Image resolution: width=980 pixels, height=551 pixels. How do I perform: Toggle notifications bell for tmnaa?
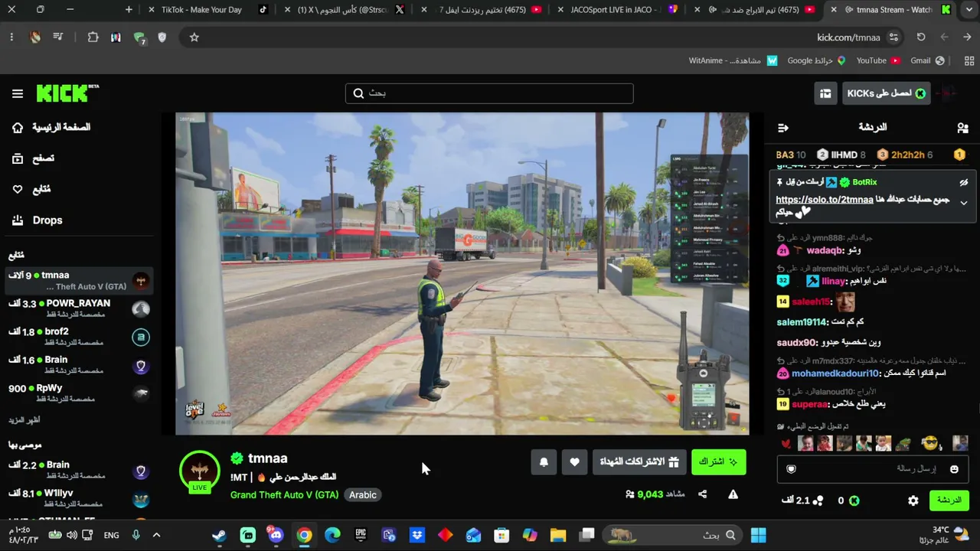coord(544,462)
